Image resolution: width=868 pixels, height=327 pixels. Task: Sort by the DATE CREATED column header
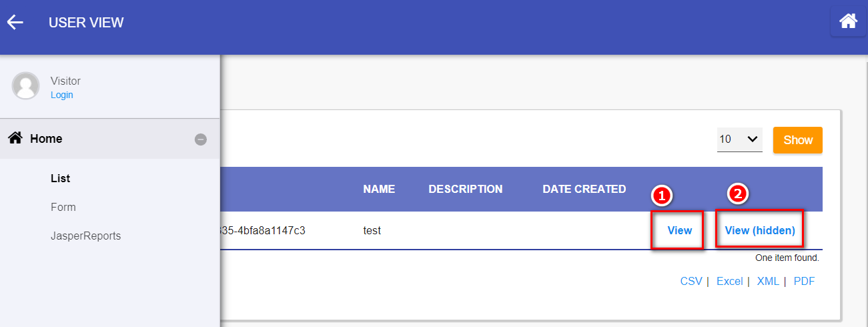[x=584, y=189]
